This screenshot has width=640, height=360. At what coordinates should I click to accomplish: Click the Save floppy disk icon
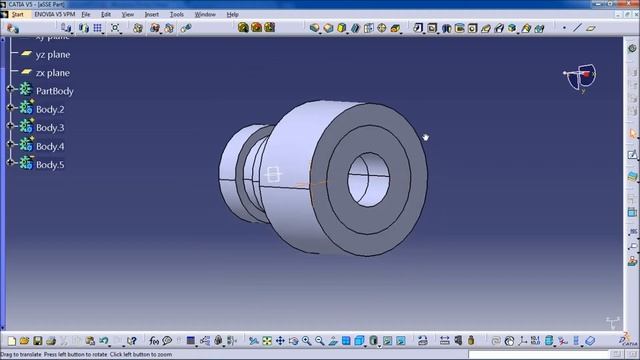pyautogui.click(x=38, y=341)
